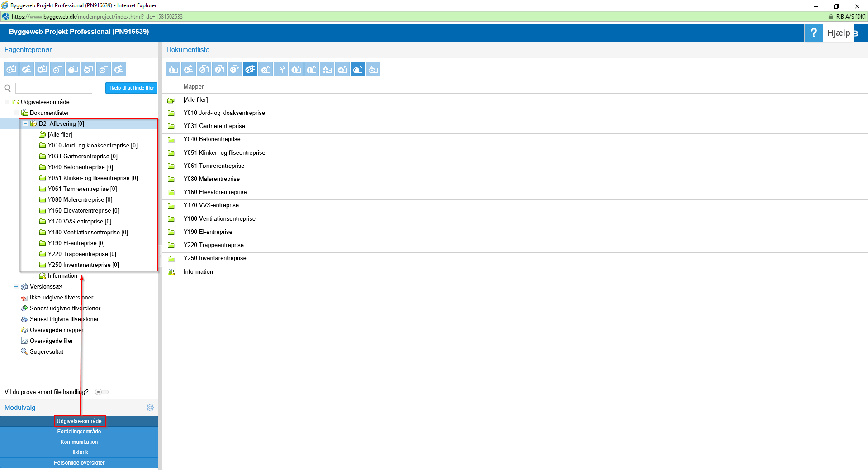Select Y040 Betonentreprise in folder tree
868x470 pixels.
(81, 167)
